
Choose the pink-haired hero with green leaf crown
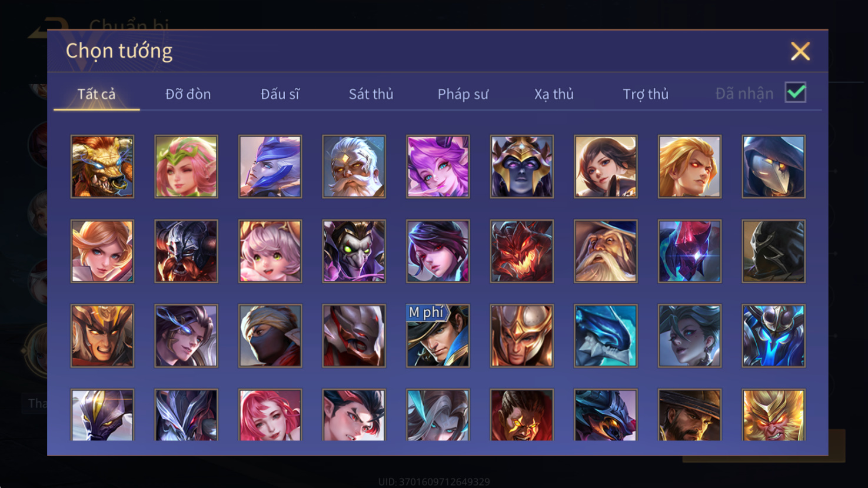(186, 167)
